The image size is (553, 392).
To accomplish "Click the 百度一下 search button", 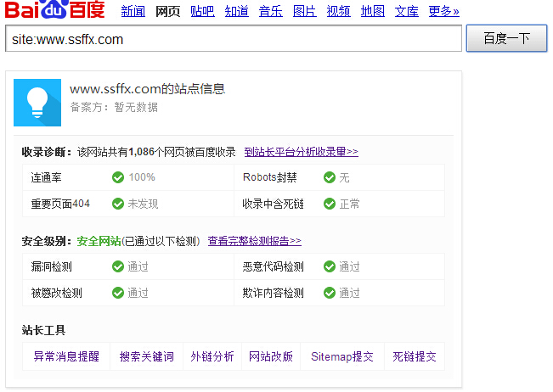I will 506,38.
